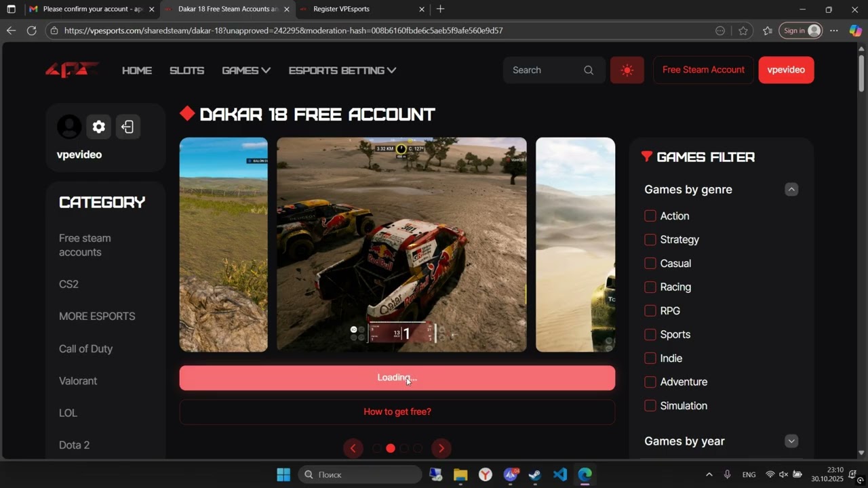868x488 pixels.
Task: Open the Copilot icon in Edge
Action: 856,30
